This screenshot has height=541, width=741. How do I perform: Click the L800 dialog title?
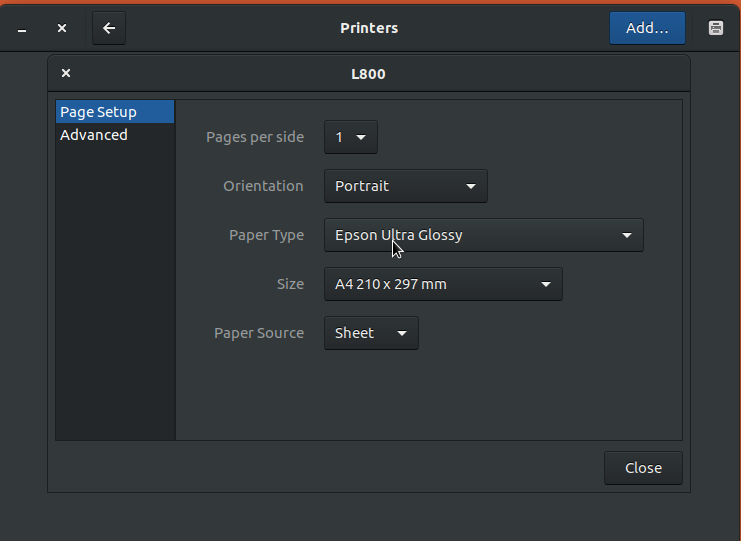click(x=368, y=74)
